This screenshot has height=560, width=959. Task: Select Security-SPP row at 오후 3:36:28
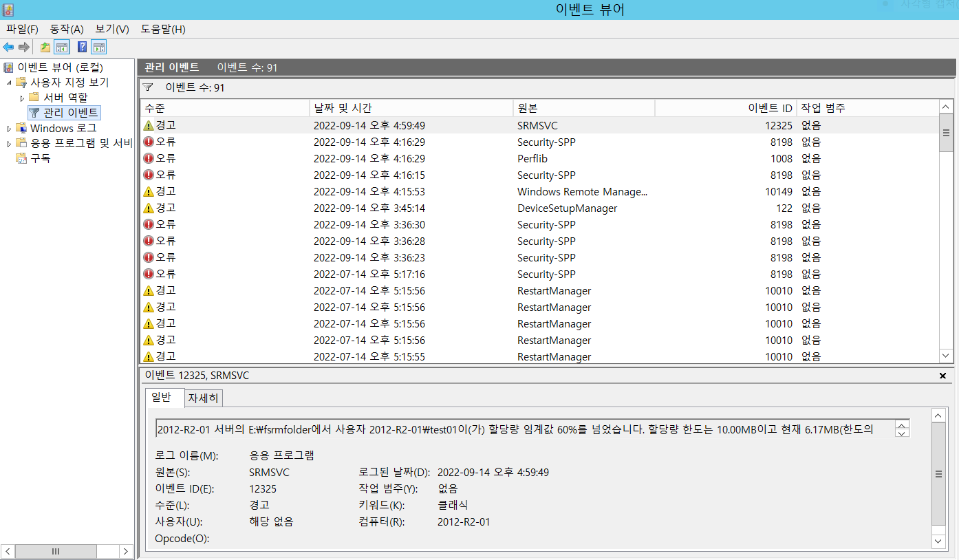[x=539, y=241]
